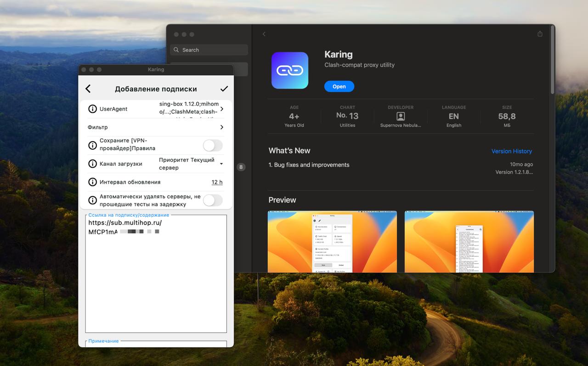This screenshot has height=366, width=588.
Task: Click the Supernova Nebula developer name
Action: (x=401, y=125)
